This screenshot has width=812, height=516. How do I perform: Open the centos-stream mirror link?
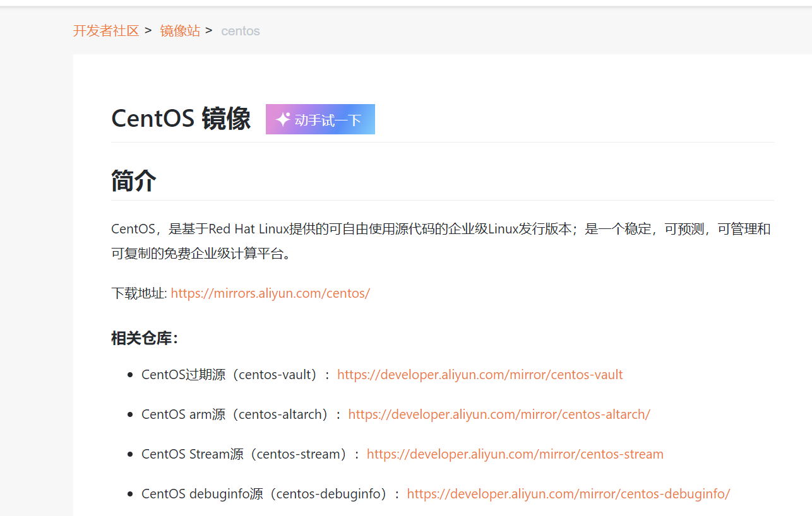515,454
